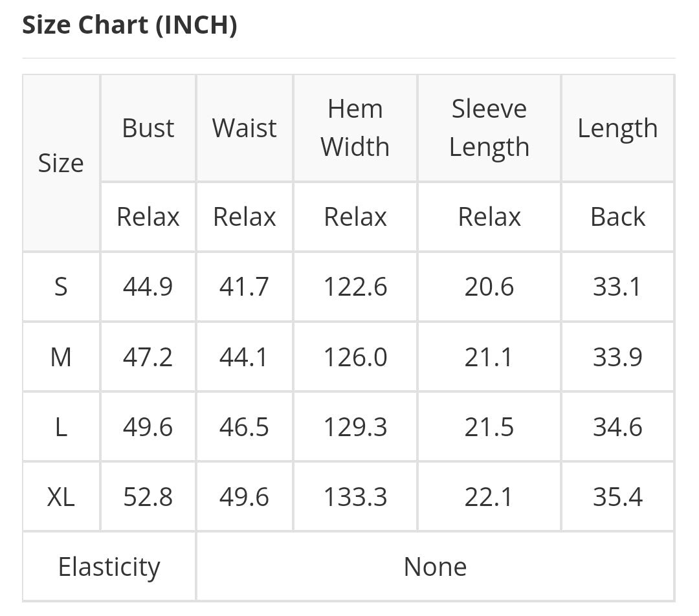Image resolution: width=699 pixels, height=616 pixels.
Task: Select the Hem Width column header
Action: coord(355,128)
